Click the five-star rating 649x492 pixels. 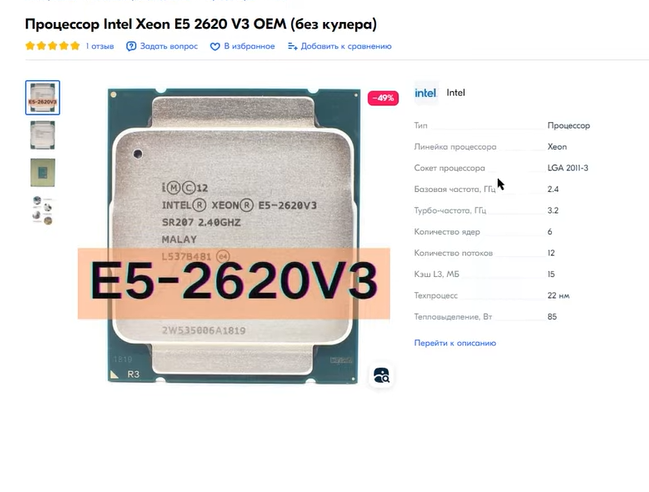pos(52,46)
